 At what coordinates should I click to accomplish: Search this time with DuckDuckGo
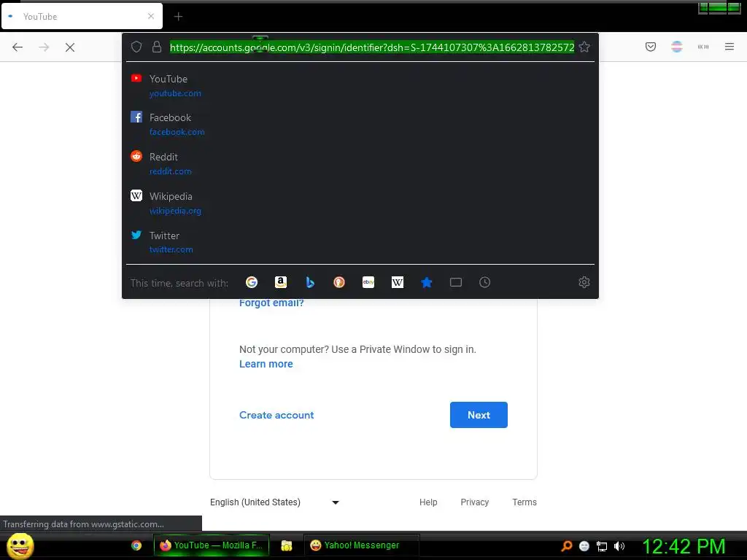point(339,282)
